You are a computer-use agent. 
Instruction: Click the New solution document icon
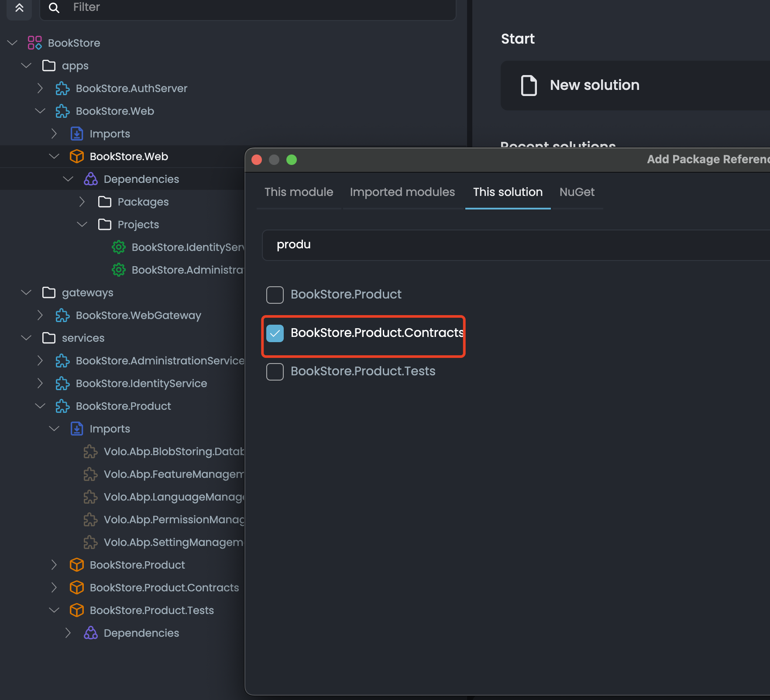529,85
